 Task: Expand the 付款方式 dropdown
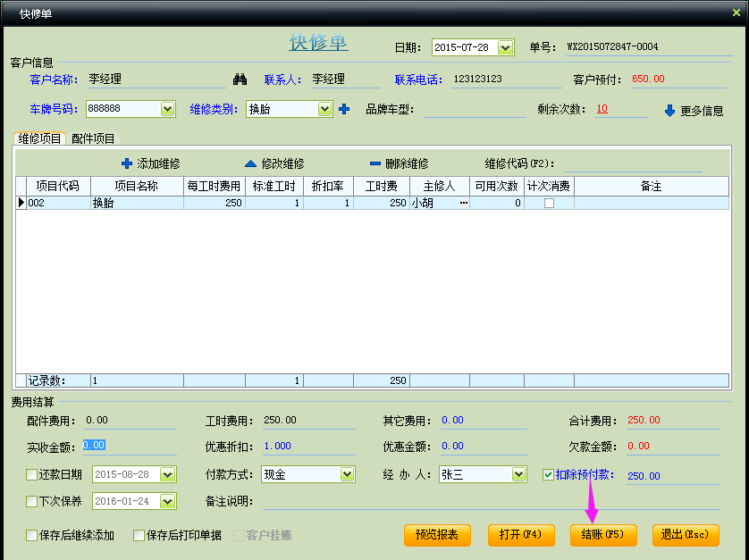pos(347,474)
